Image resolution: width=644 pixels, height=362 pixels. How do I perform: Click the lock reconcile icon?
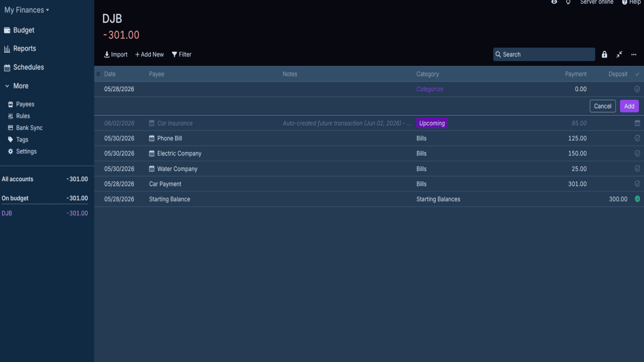pos(604,55)
